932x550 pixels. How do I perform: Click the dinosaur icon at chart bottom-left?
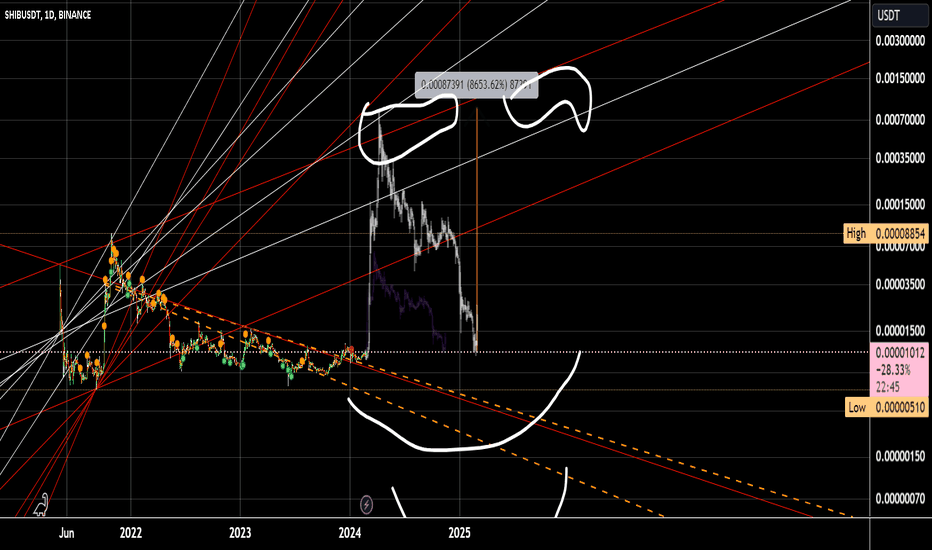(41, 504)
